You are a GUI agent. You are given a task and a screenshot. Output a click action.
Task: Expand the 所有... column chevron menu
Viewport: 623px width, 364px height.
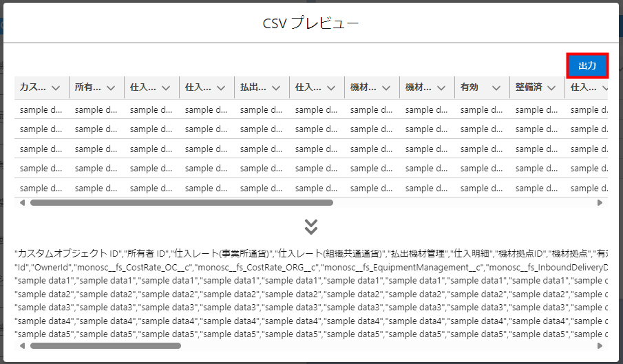[x=111, y=88]
